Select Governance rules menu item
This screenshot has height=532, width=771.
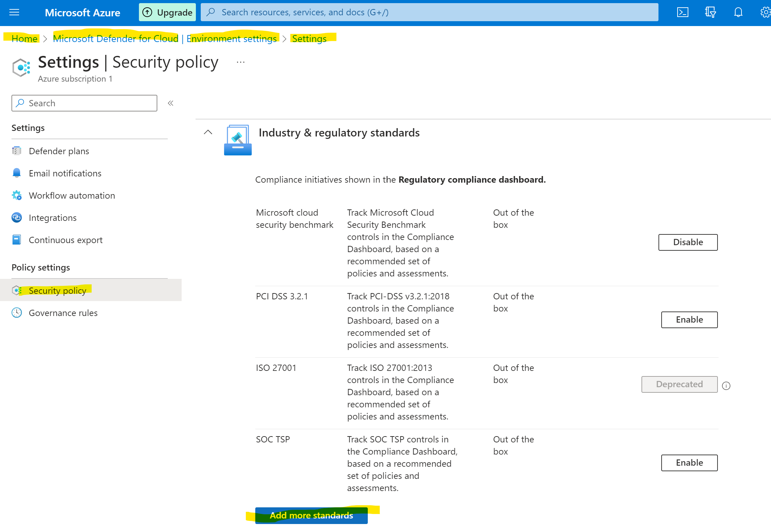tap(63, 313)
